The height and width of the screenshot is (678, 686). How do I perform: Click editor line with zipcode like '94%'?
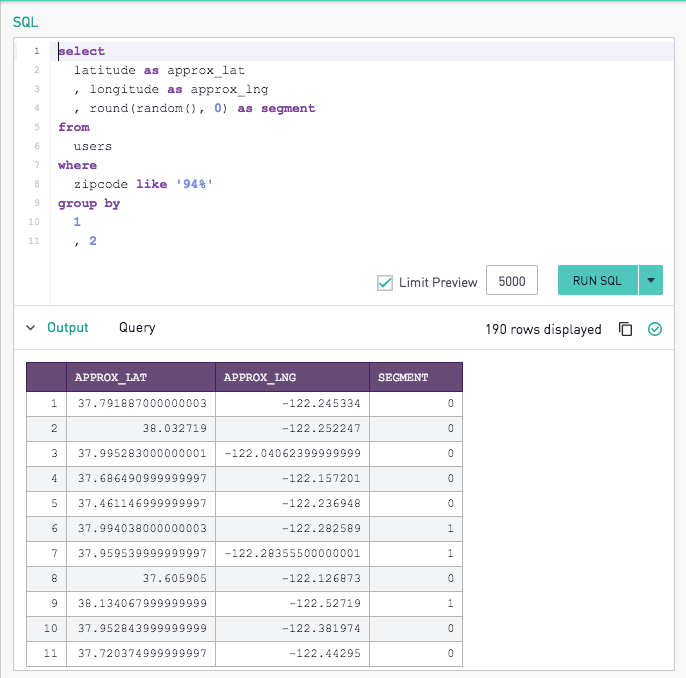[x=365, y=184]
